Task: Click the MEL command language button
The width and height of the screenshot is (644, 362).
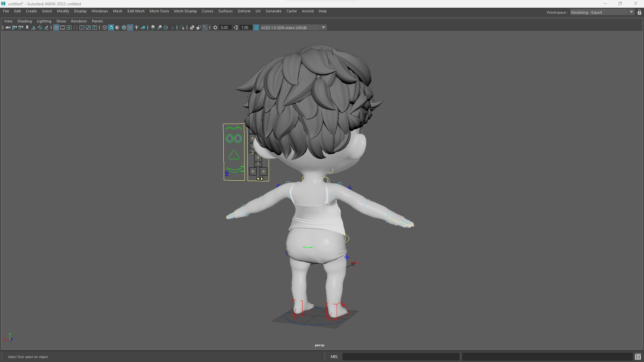Action: tap(334, 357)
